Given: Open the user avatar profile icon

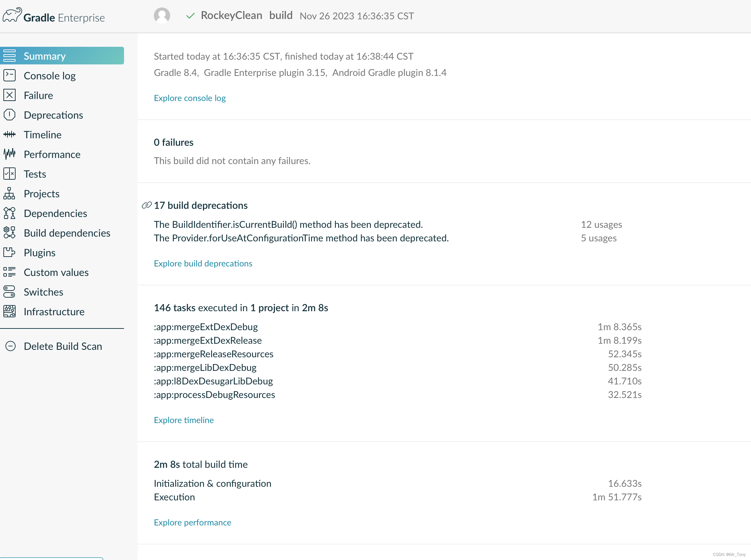Looking at the screenshot, I should coord(162,16).
